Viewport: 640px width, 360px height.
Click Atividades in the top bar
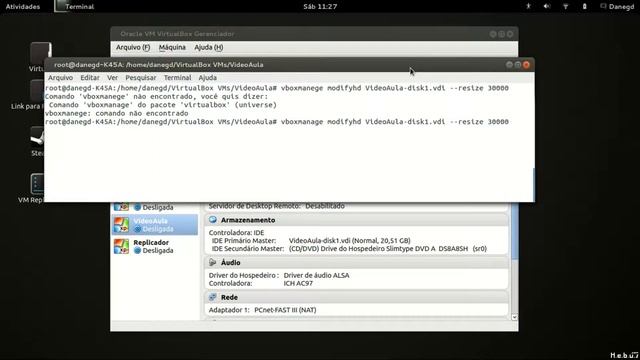pos(23,7)
